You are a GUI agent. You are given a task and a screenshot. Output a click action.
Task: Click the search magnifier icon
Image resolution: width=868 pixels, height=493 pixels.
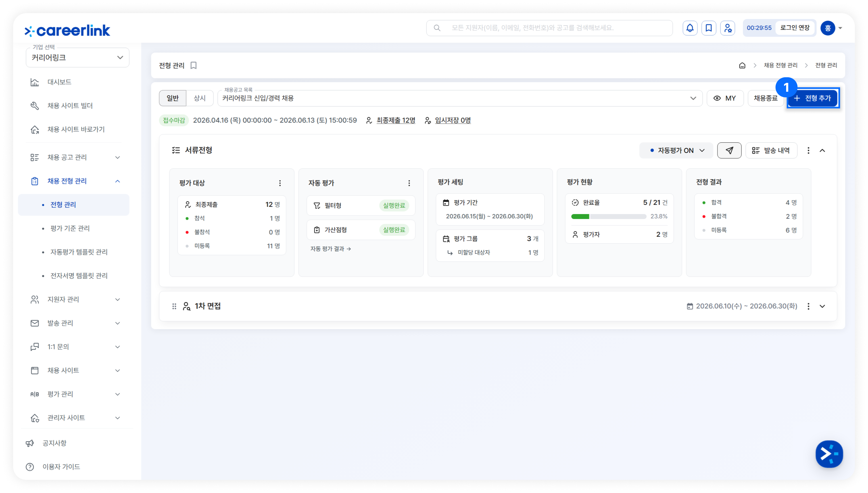437,28
